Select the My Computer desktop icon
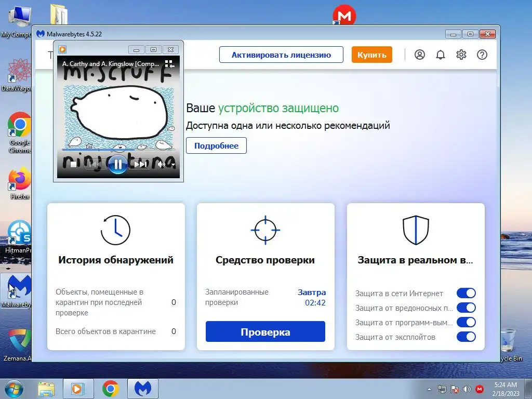 [16, 20]
